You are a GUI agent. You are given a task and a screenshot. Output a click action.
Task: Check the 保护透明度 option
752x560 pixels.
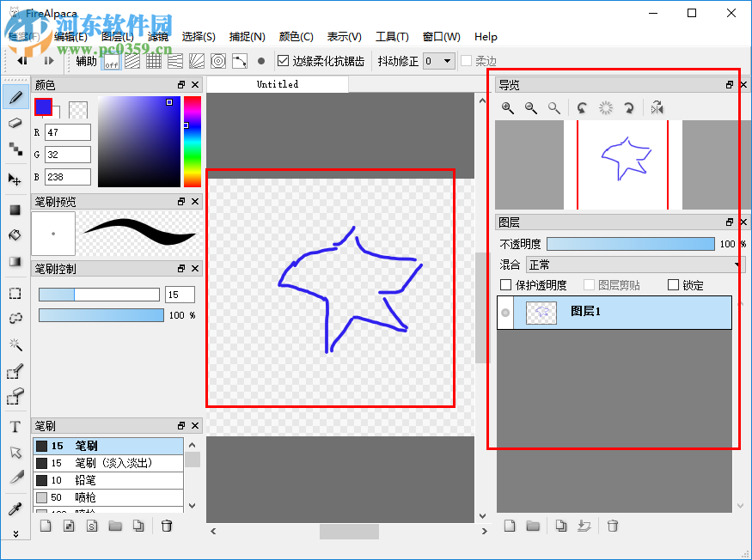tap(506, 283)
